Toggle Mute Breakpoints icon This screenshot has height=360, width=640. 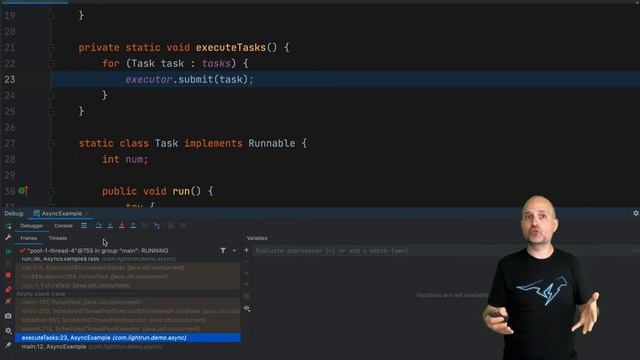[8, 301]
